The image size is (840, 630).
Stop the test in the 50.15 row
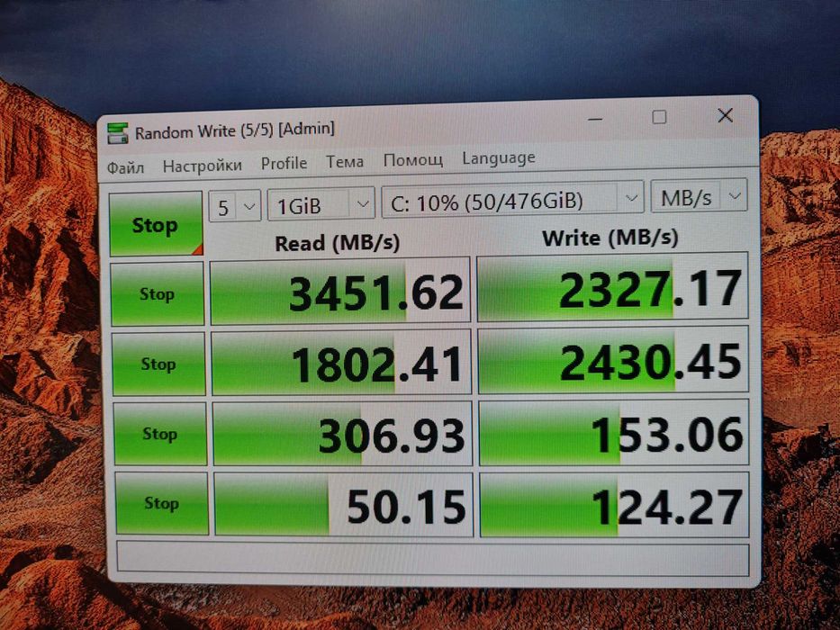162,503
